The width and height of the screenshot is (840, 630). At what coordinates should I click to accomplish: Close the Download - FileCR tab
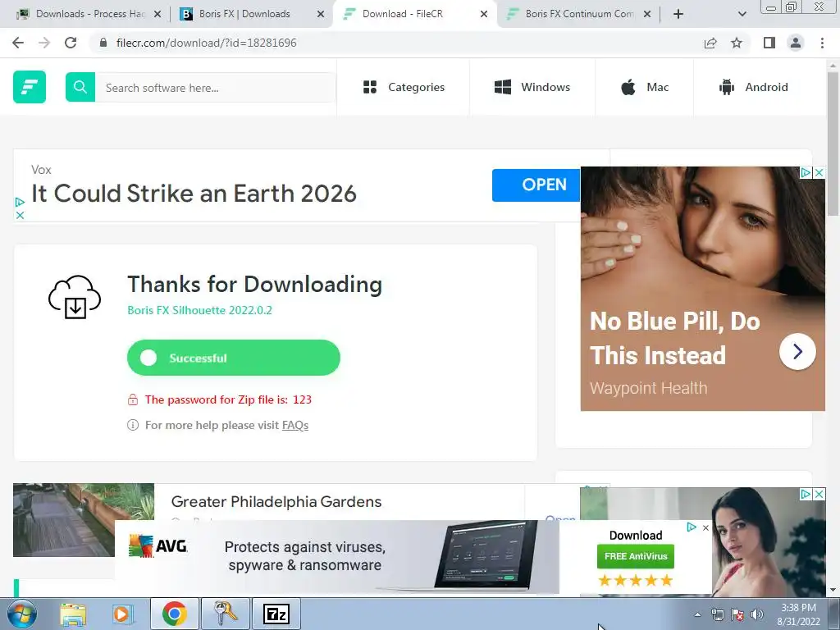pyautogui.click(x=484, y=14)
